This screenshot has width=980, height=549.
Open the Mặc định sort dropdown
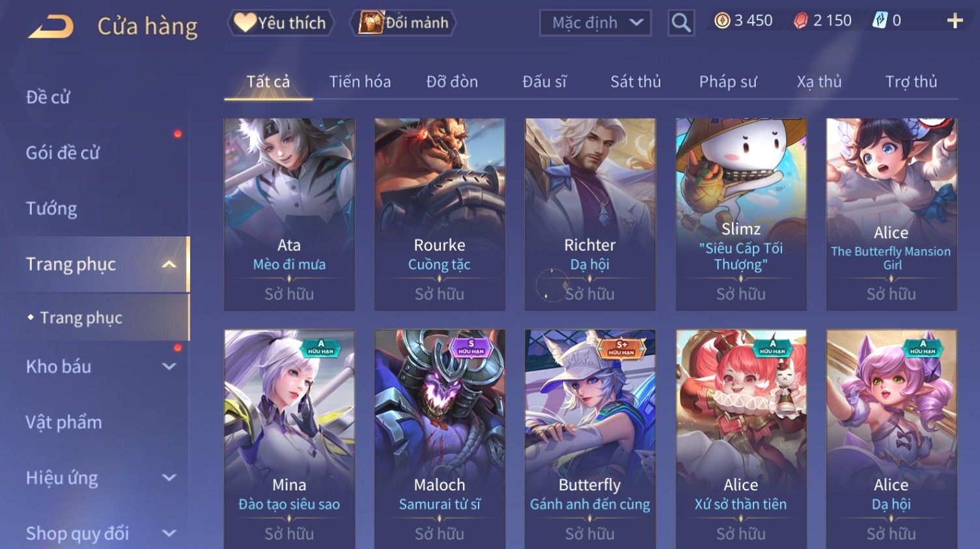point(595,23)
